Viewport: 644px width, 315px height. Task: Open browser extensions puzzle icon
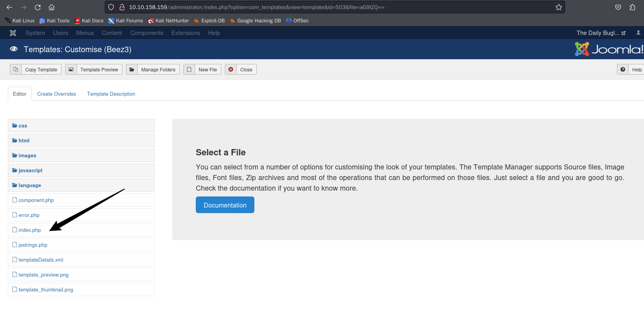coord(632,7)
